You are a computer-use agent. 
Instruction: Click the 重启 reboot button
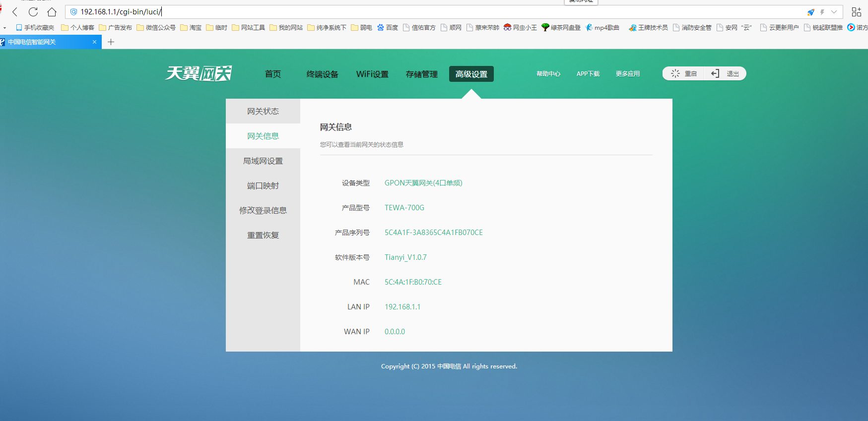click(684, 73)
